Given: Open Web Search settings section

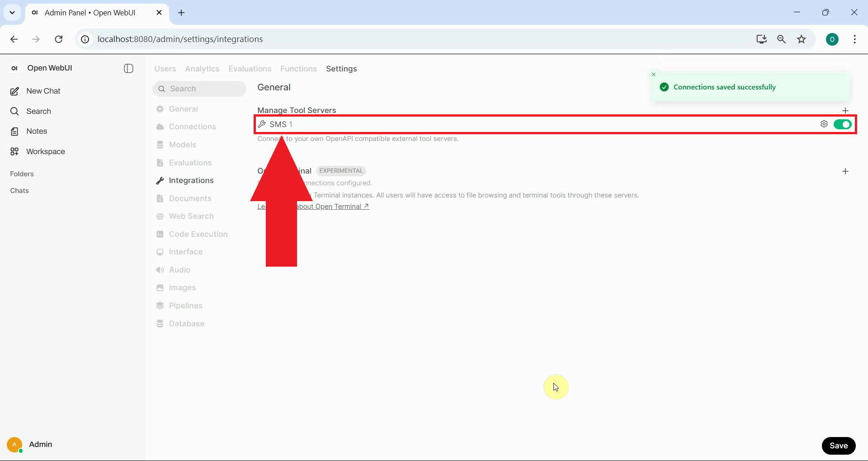Looking at the screenshot, I should click(x=191, y=216).
